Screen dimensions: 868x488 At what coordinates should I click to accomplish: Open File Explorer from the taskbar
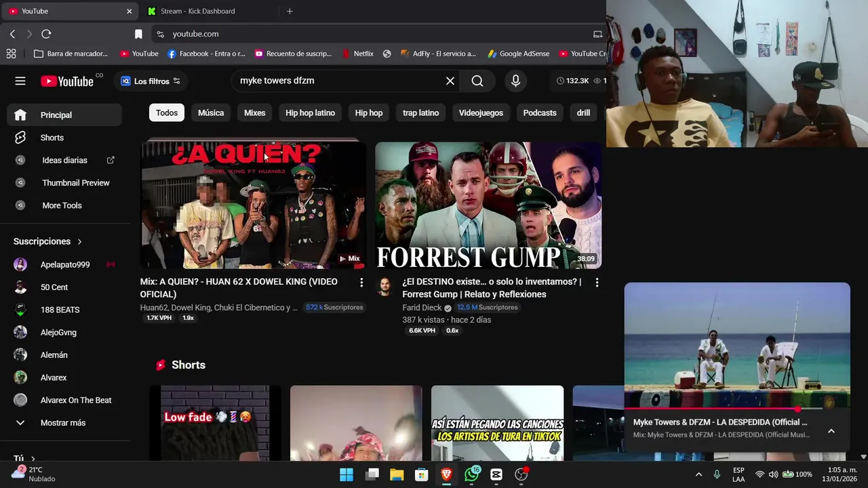[397, 474]
